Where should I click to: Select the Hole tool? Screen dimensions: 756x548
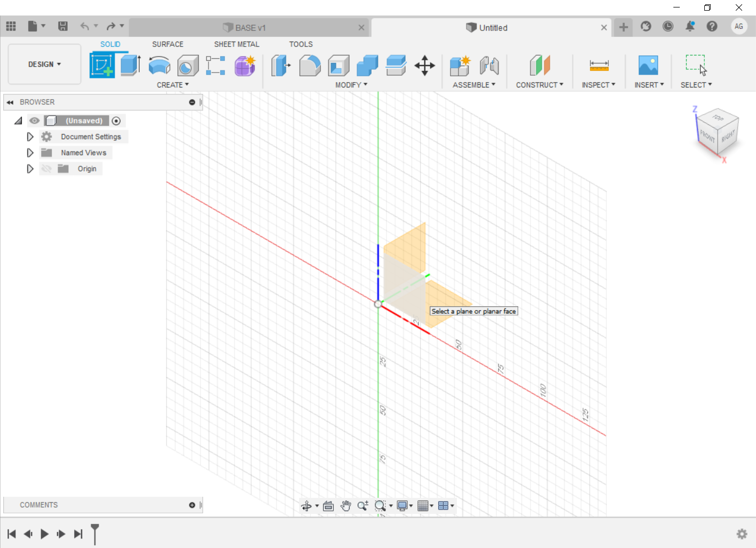click(188, 66)
